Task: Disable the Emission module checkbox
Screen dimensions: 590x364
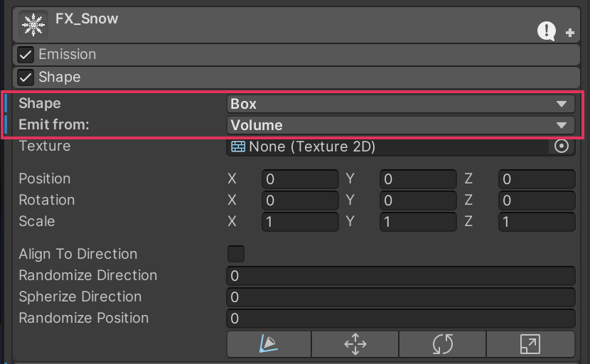Action: click(26, 55)
